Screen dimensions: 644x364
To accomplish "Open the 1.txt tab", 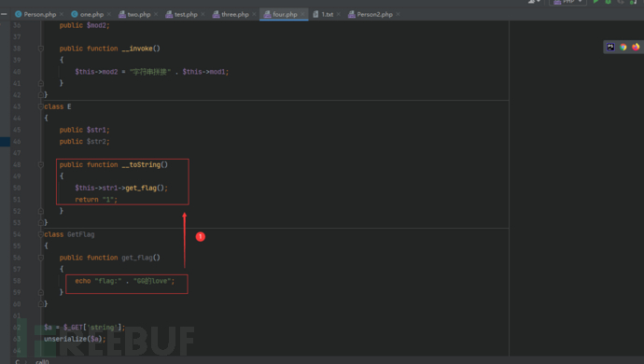I will pos(328,14).
